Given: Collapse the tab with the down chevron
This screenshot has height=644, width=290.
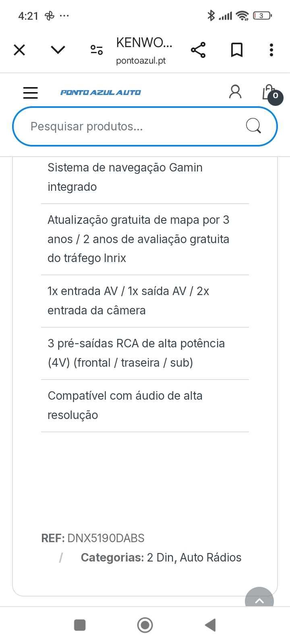Looking at the screenshot, I should [58, 50].
